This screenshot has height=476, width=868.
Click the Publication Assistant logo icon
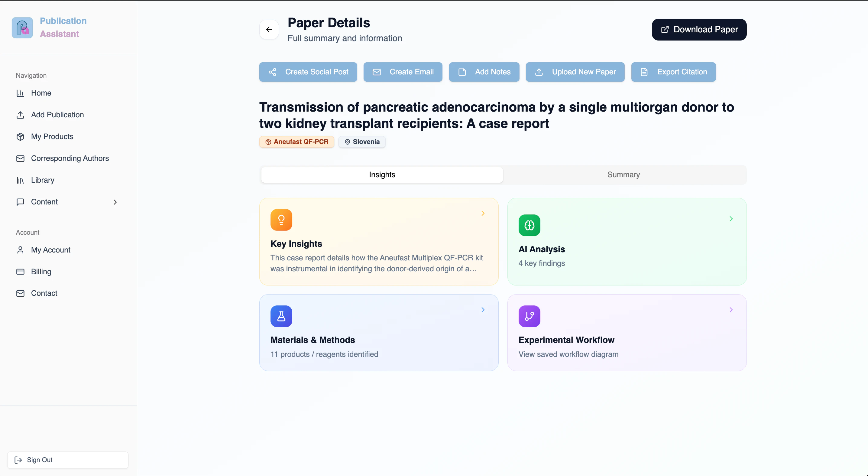(x=22, y=27)
